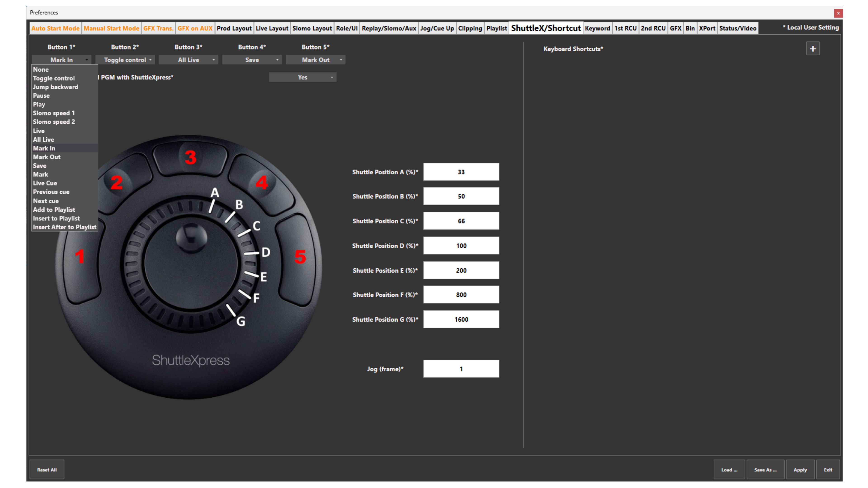868x488 pixels.
Task: Open the Button 2 Toggle control dropdown
Action: (125, 60)
